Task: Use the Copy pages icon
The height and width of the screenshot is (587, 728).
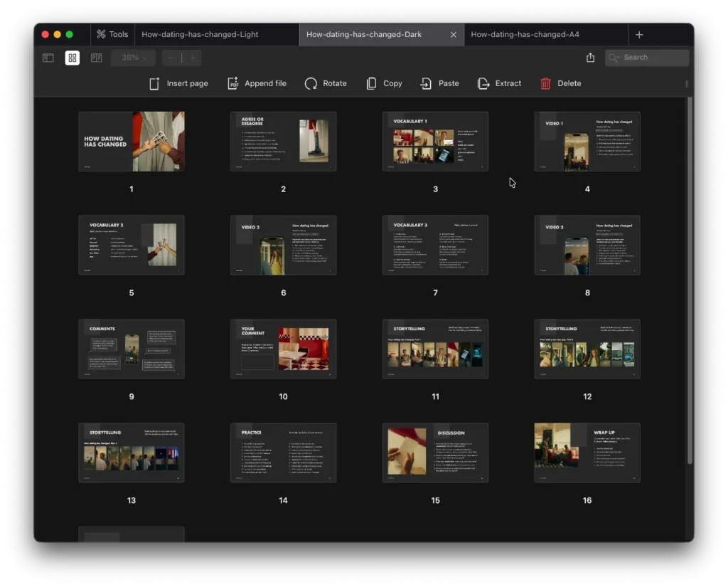Action: coord(384,83)
